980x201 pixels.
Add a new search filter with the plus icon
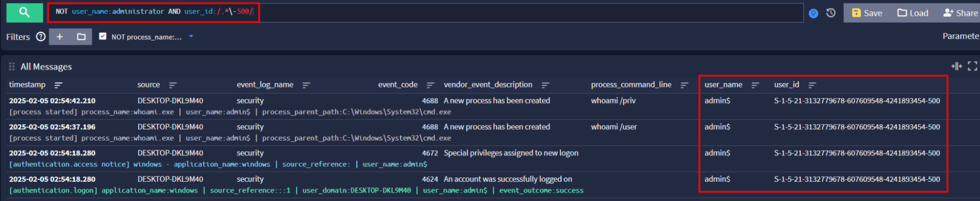click(x=60, y=36)
